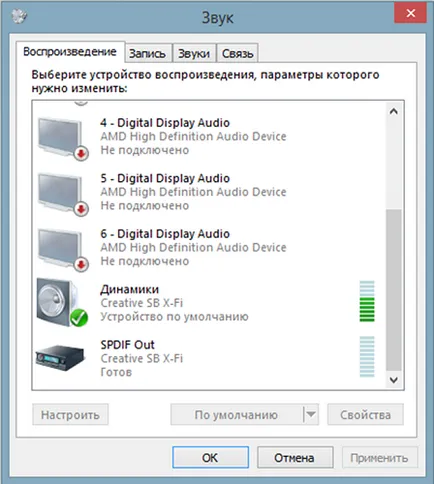The width and height of the screenshot is (434, 484).
Task: Click the OK button
Action: point(210,458)
